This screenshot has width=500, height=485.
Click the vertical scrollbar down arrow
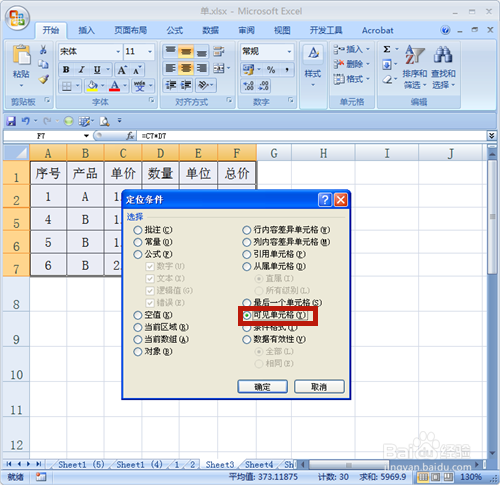(492, 453)
